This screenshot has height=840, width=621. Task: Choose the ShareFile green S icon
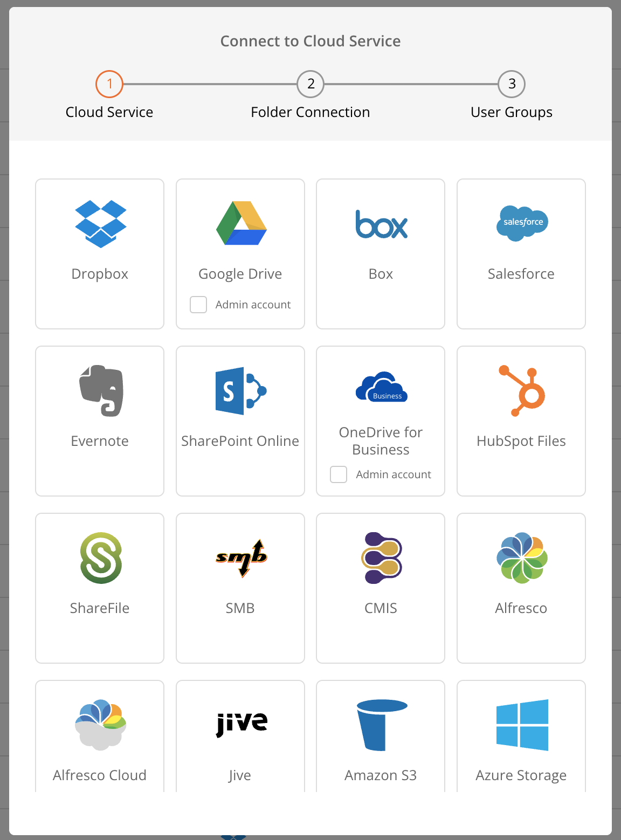point(101,557)
